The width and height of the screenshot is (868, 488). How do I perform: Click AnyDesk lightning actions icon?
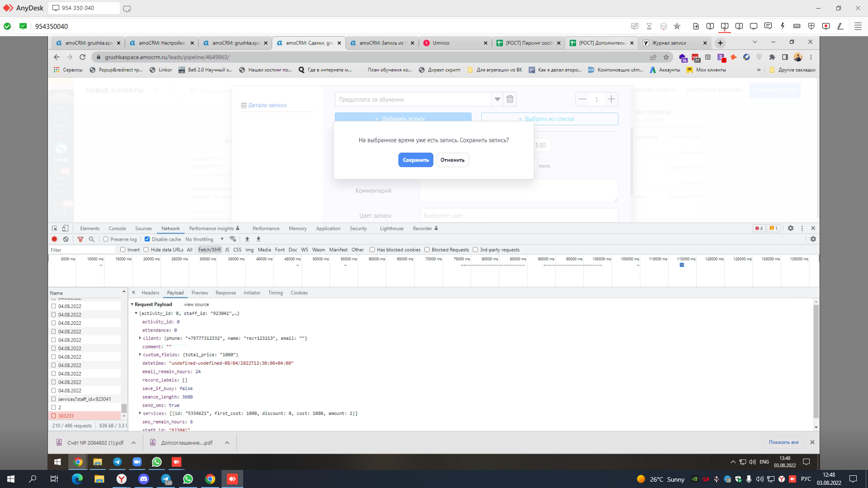783,26
